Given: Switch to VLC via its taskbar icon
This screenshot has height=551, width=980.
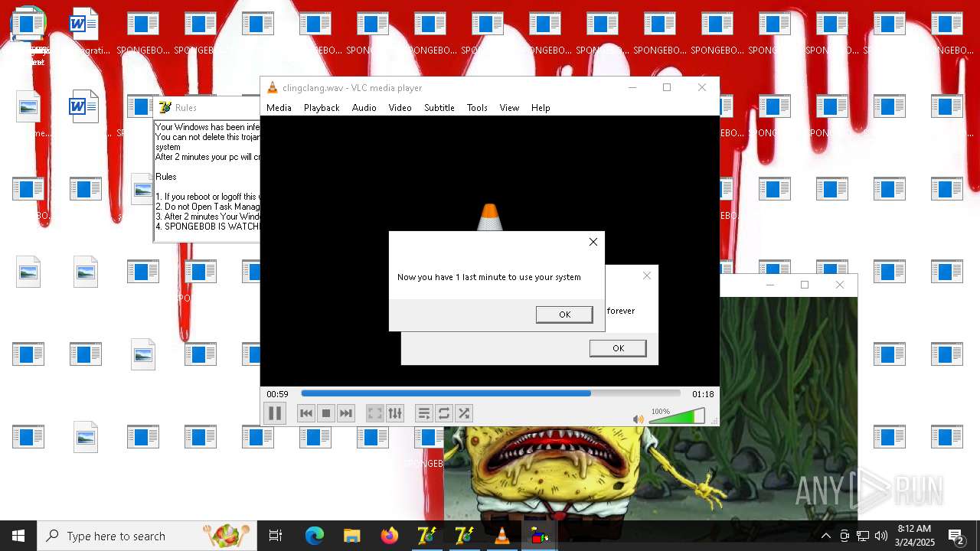Looking at the screenshot, I should click(x=501, y=536).
